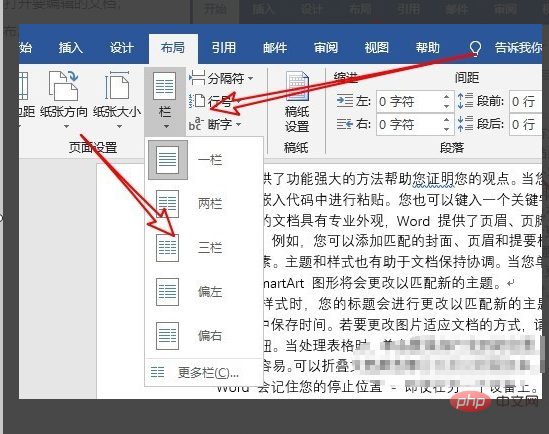Viewport: 549px width, 434px height.
Task: Select the 三栏 three-column icon
Action: click(167, 248)
